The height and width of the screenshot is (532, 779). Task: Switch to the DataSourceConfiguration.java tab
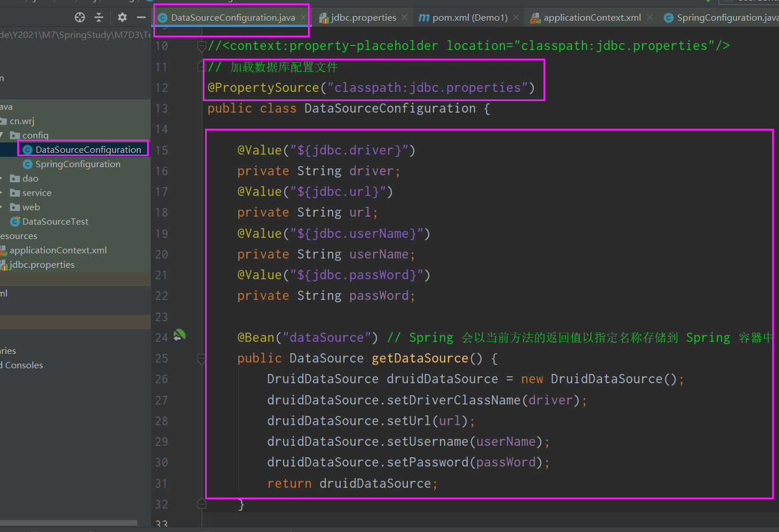[233, 18]
